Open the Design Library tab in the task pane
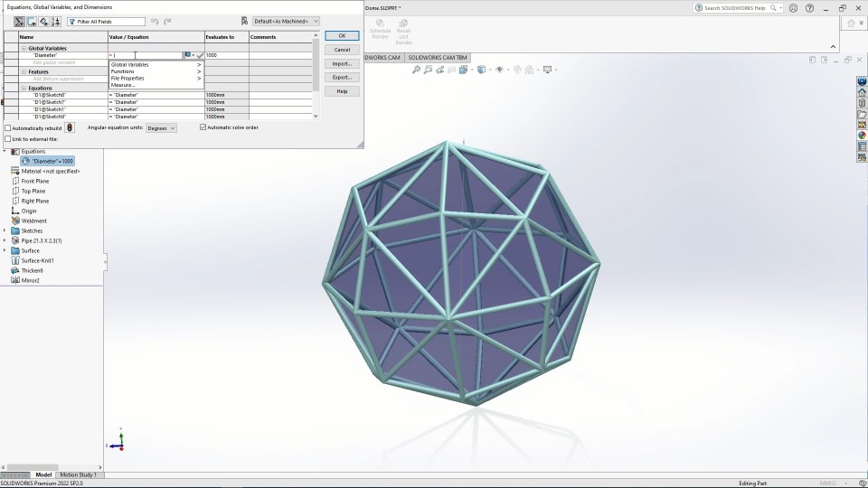This screenshot has height=488, width=868. point(862,103)
